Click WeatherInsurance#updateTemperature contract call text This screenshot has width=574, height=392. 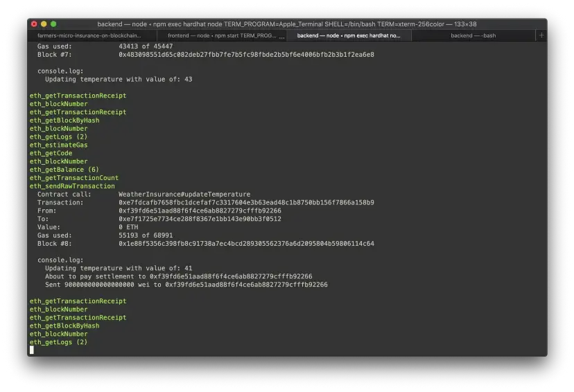pos(184,195)
